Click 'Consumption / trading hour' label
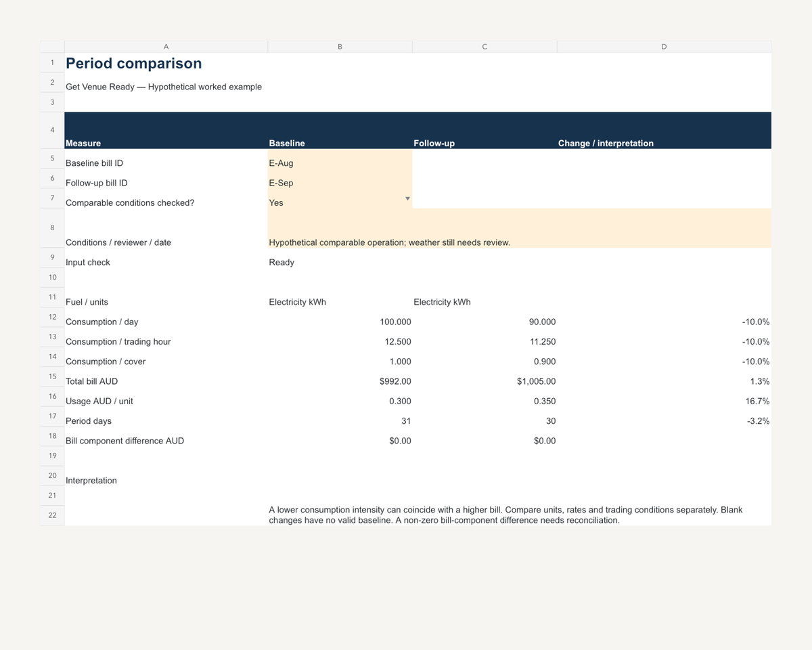 pyautogui.click(x=118, y=341)
